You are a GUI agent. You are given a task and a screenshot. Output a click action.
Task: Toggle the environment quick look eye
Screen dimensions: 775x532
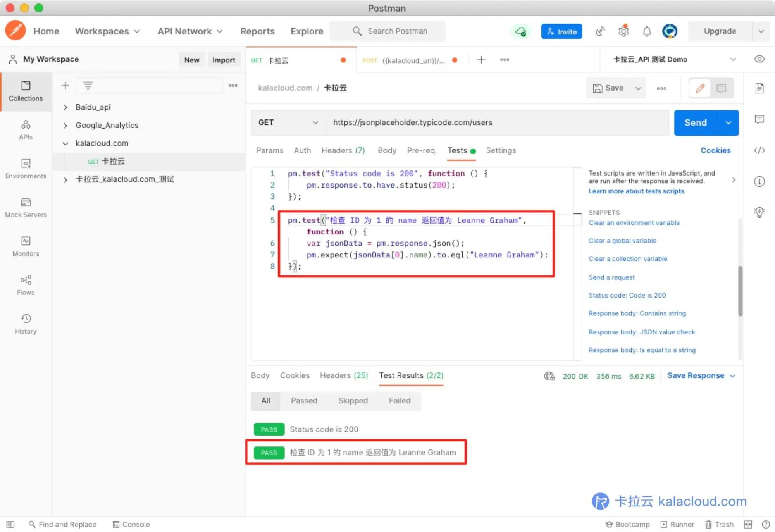point(759,59)
